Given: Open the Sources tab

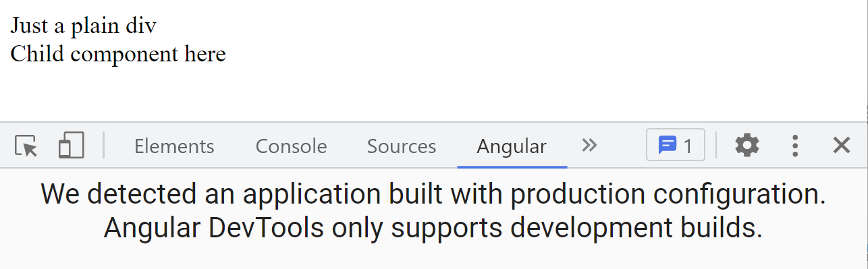Looking at the screenshot, I should [x=402, y=146].
